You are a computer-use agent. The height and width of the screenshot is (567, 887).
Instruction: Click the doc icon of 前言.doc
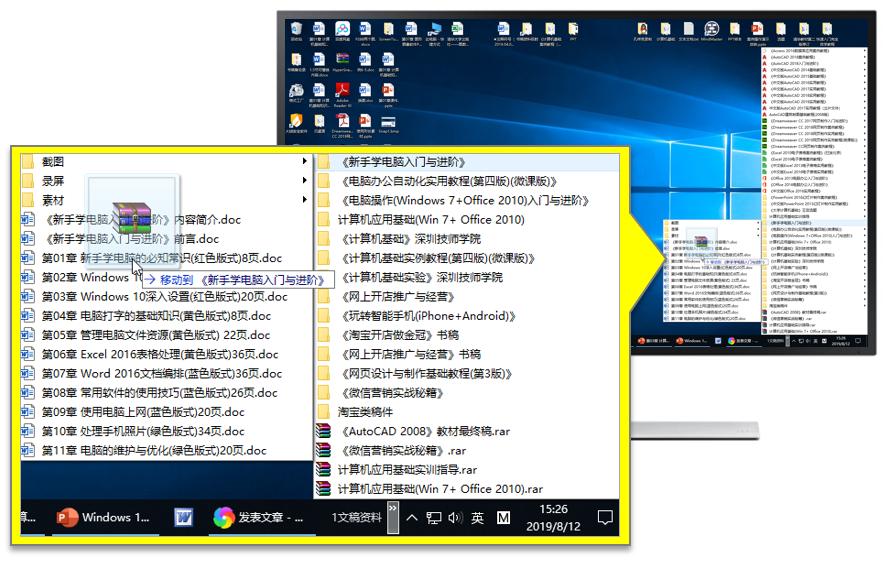click(28, 239)
